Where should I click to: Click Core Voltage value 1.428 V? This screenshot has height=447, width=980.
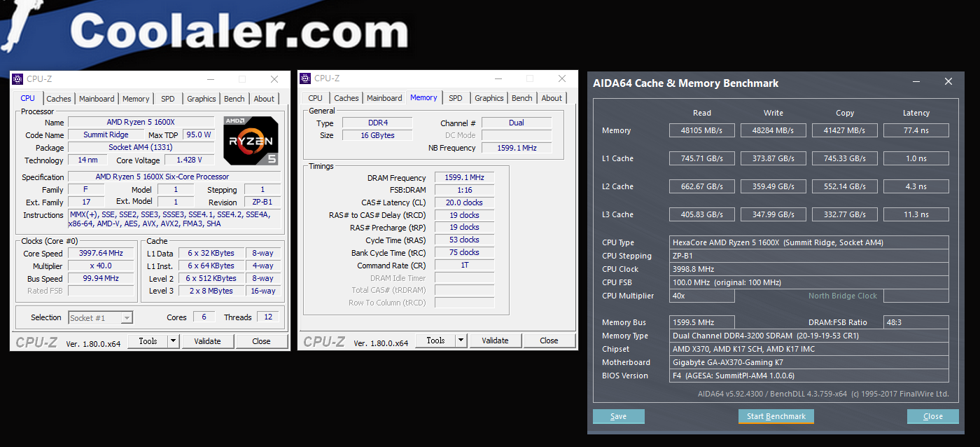[190, 160]
